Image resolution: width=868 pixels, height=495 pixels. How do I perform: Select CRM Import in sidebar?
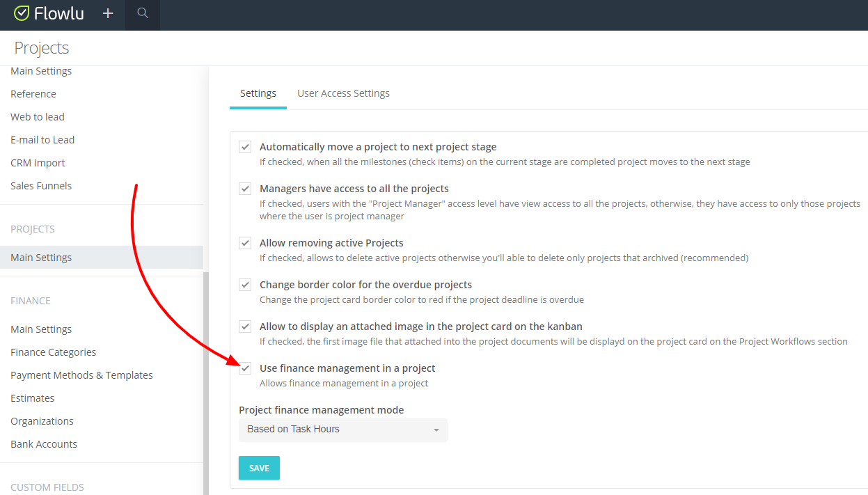(x=38, y=163)
